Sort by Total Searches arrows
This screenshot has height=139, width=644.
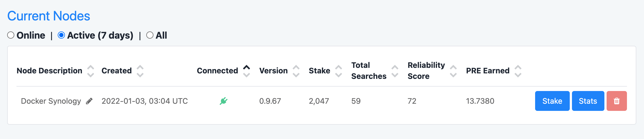tap(395, 71)
